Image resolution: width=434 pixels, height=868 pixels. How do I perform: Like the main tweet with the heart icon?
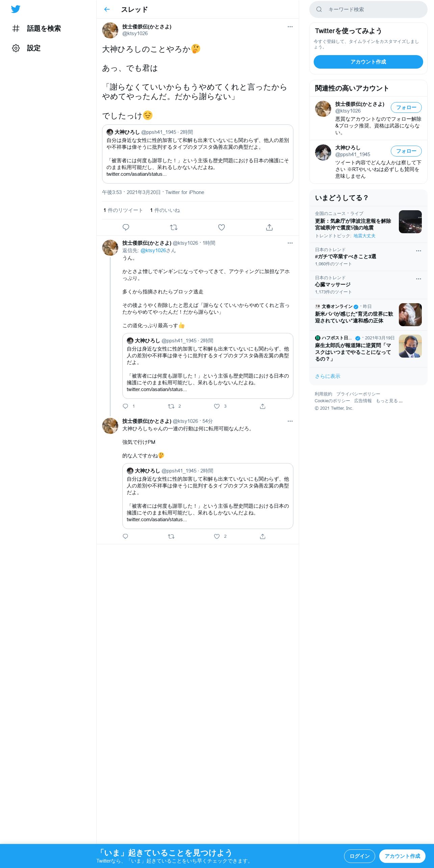[x=221, y=227]
